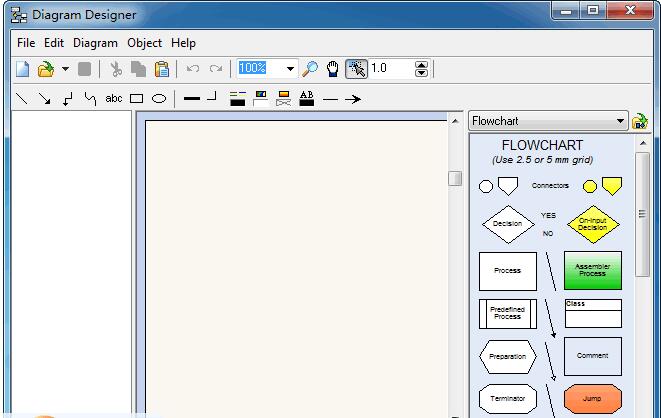Viewport: 661px width, 418px height.
Task: Click the paste clipboard icon
Action: pos(161,69)
